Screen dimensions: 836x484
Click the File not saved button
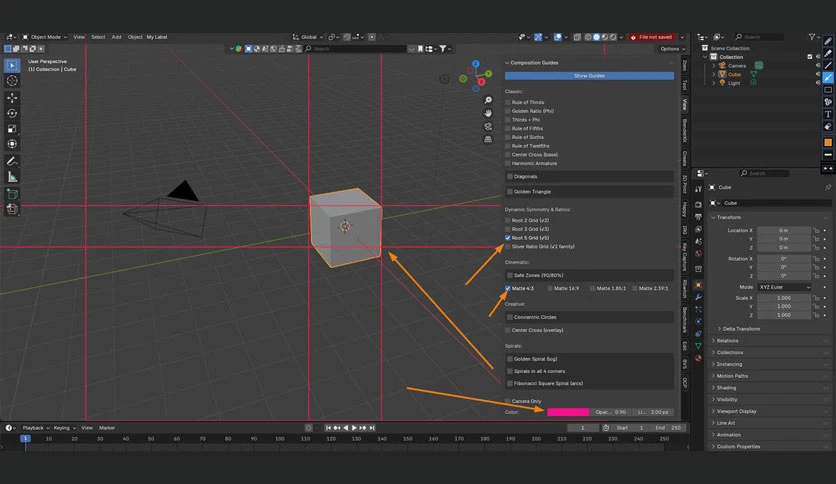[652, 37]
